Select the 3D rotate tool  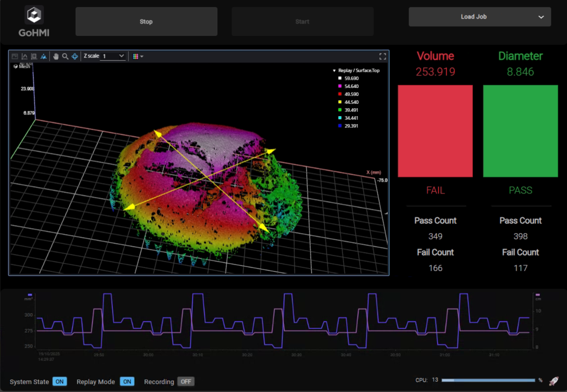[x=75, y=56]
